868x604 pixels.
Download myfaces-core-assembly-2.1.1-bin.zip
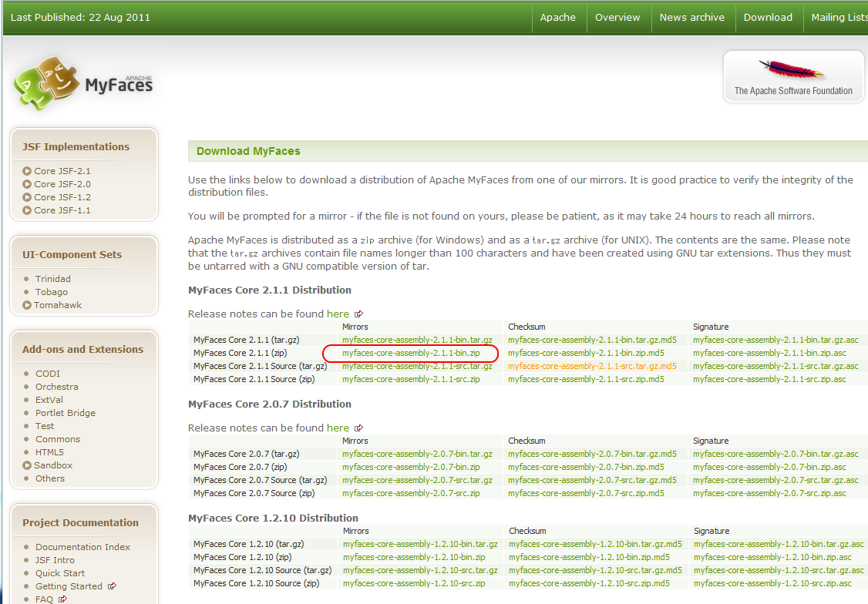(x=411, y=353)
